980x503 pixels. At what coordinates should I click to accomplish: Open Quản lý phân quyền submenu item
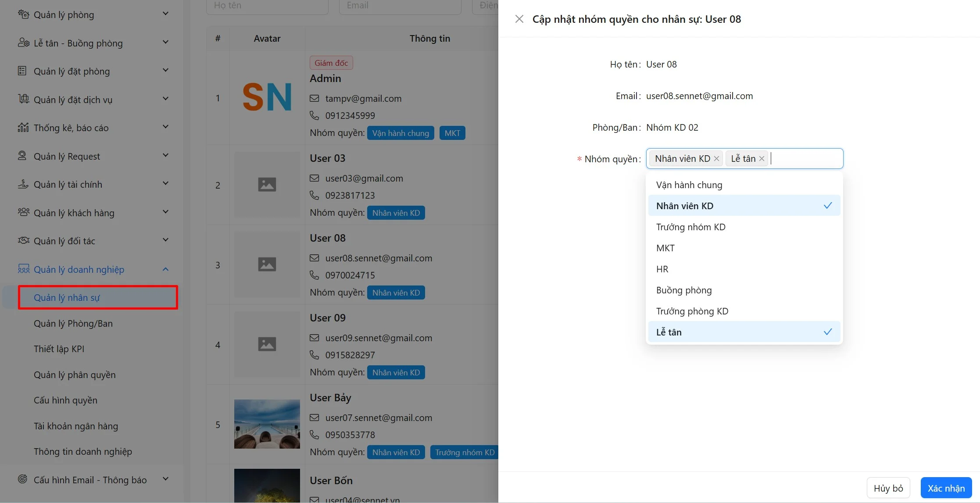tap(75, 375)
